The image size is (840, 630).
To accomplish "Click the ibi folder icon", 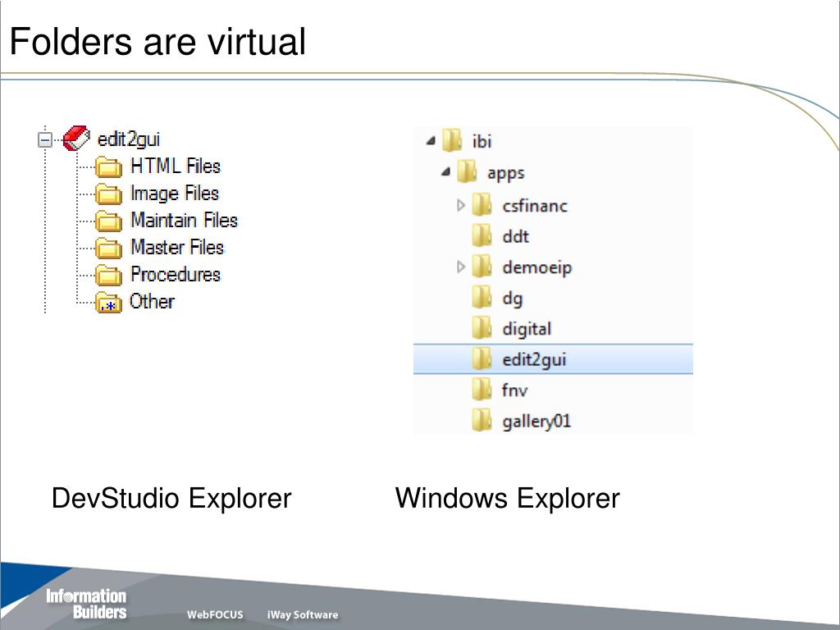I will click(x=452, y=140).
